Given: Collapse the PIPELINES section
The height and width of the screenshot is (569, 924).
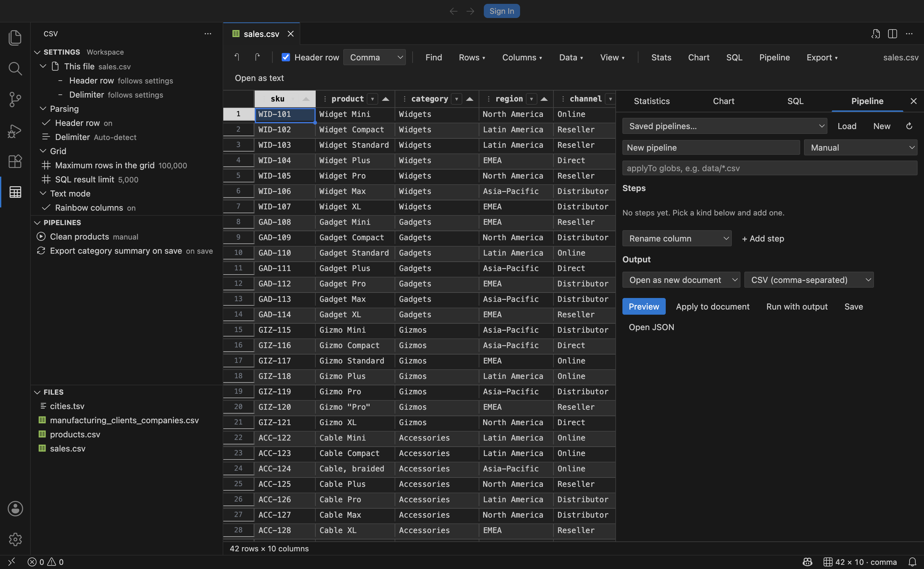Looking at the screenshot, I should 37,223.
